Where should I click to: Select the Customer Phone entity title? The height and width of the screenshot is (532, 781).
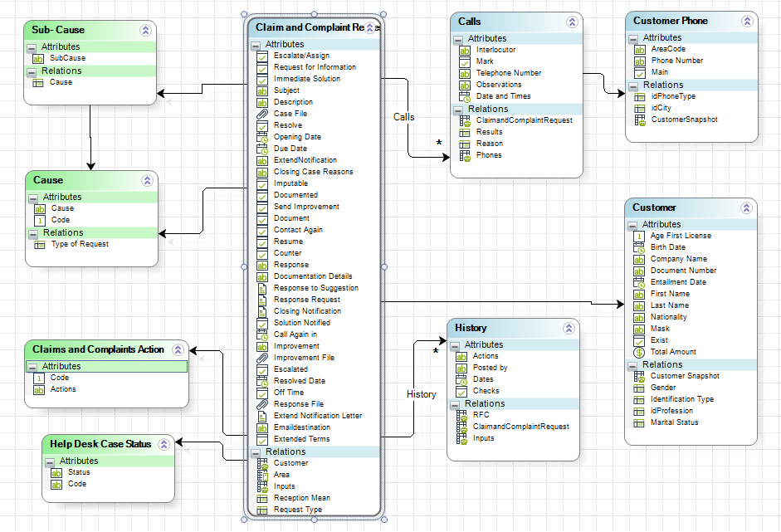click(x=671, y=21)
